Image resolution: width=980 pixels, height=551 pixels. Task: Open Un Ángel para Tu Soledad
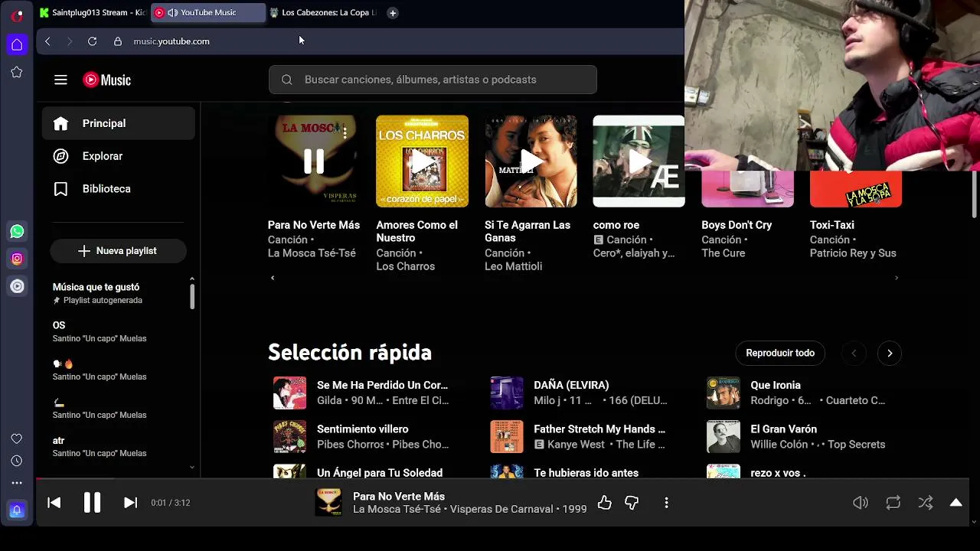(380, 473)
